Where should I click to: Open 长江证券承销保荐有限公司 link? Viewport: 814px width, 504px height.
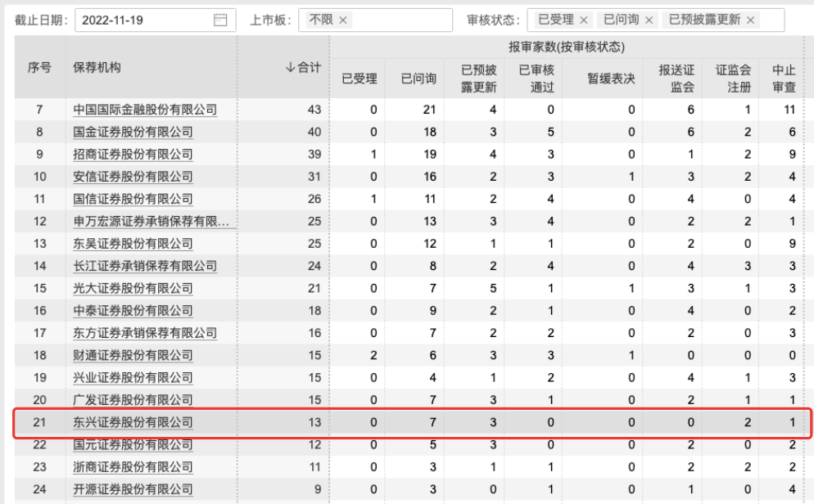click(145, 265)
